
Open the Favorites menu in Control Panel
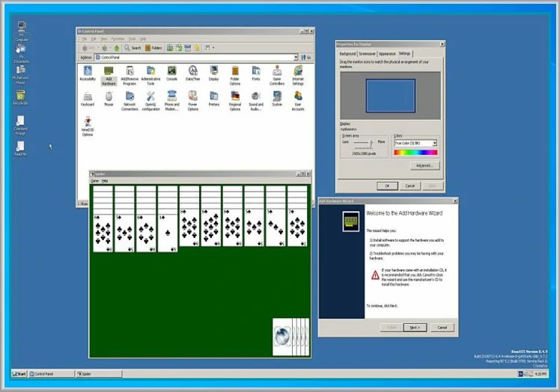[x=118, y=39]
